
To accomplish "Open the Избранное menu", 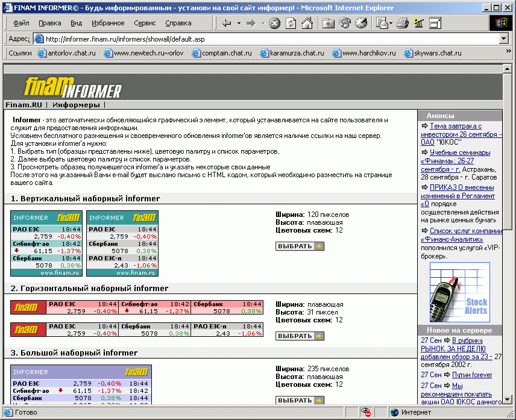I will [x=108, y=23].
